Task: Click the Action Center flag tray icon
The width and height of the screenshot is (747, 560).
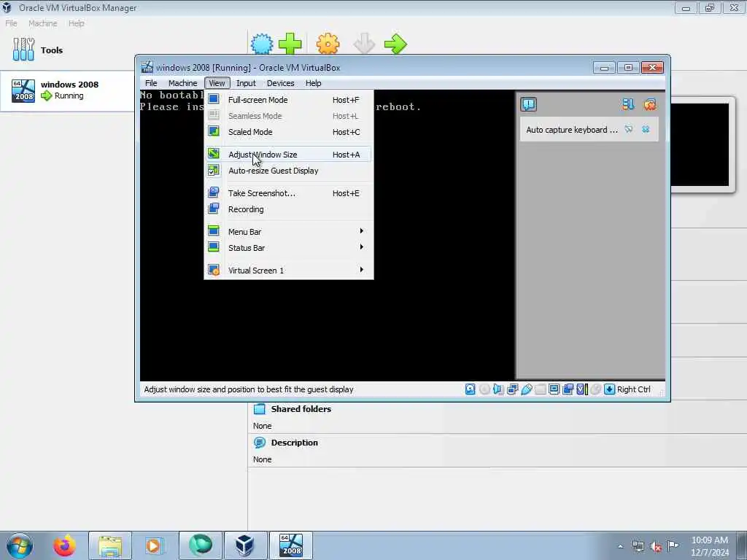Action: 673,546
